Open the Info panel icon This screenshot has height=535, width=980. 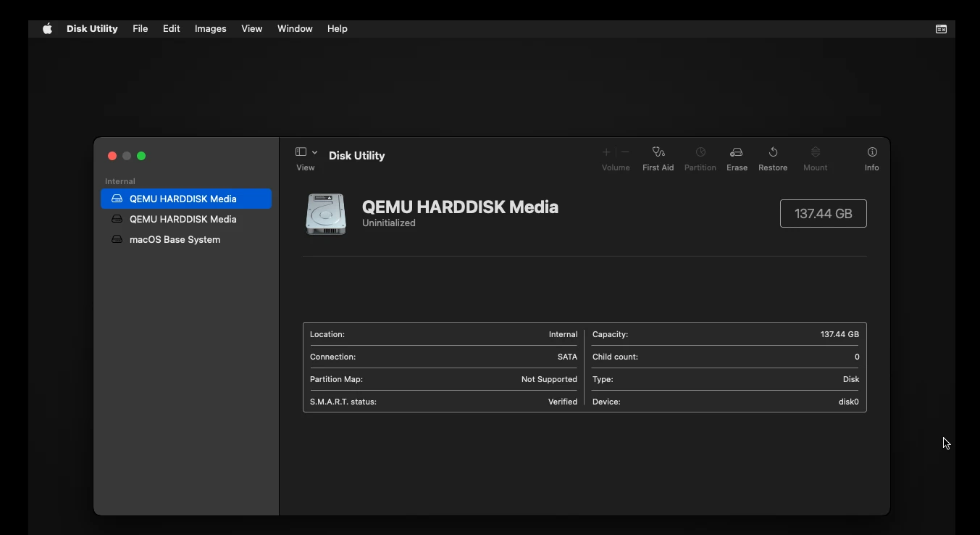[x=871, y=152]
